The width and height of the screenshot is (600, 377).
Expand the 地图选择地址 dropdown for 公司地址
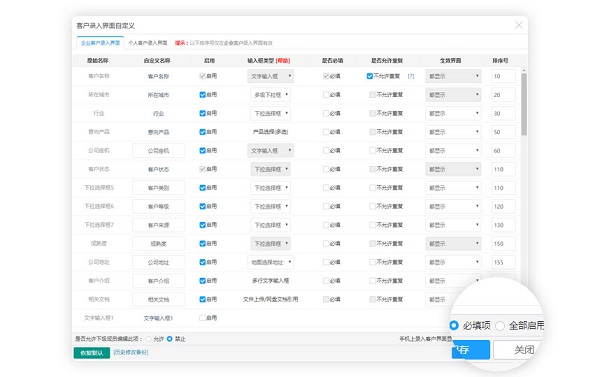pos(270,262)
